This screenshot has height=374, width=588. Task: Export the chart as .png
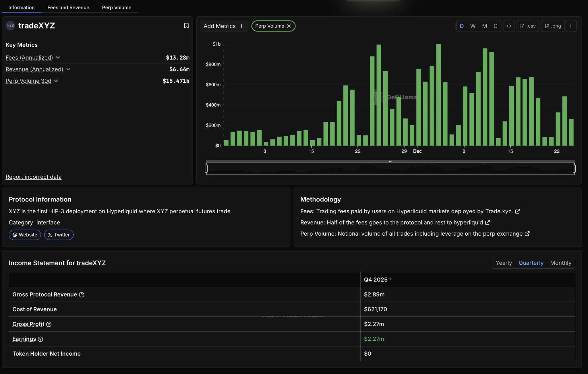pos(553,26)
